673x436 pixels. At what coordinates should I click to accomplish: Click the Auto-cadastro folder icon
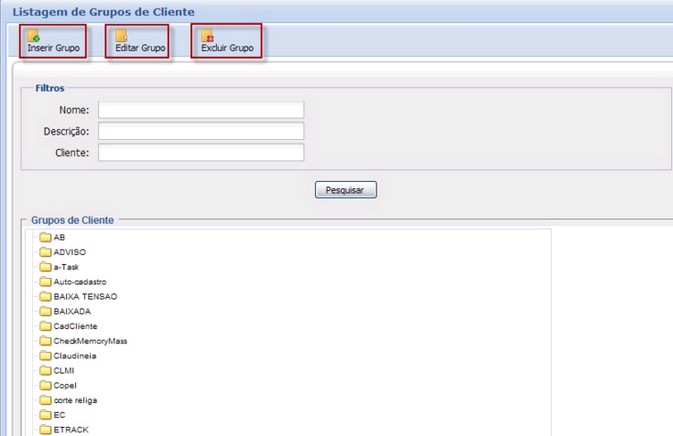tap(45, 282)
